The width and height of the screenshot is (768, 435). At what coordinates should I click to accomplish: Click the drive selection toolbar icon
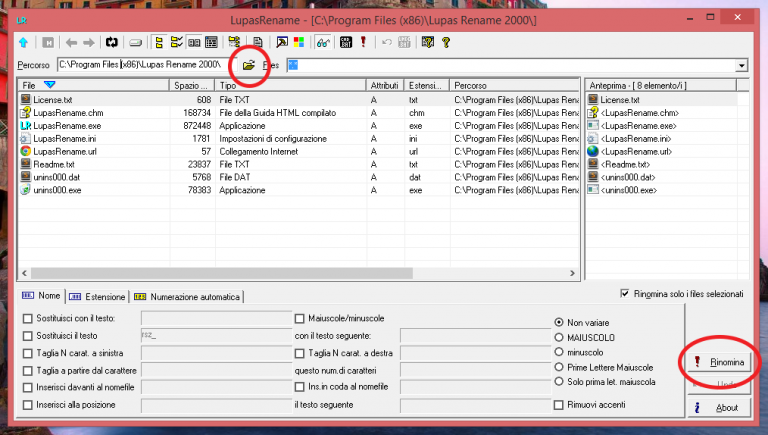tap(135, 42)
